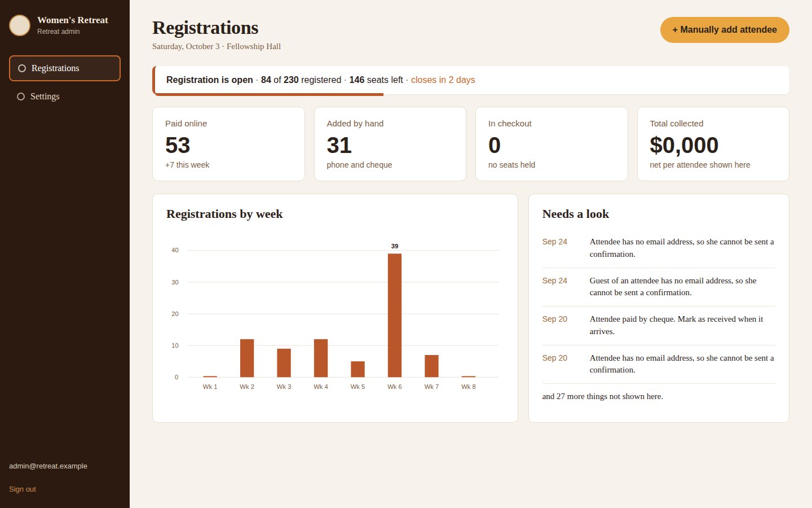This screenshot has width=812, height=508.
Task: Click the Wk 6 bar in chart
Action: pyautogui.click(x=395, y=316)
